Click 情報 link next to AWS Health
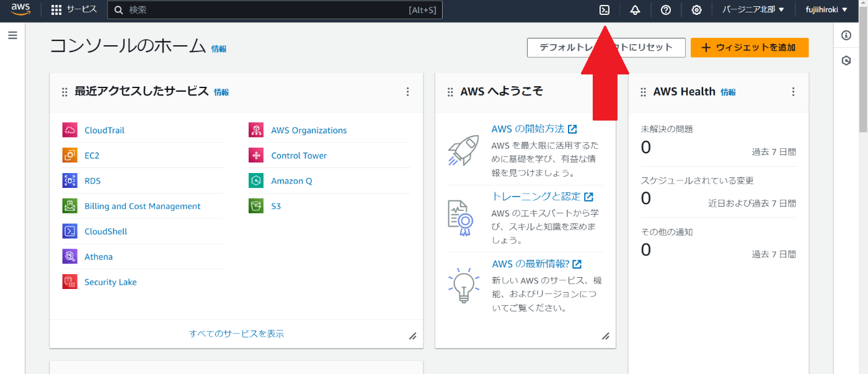868x374 pixels. click(x=728, y=92)
